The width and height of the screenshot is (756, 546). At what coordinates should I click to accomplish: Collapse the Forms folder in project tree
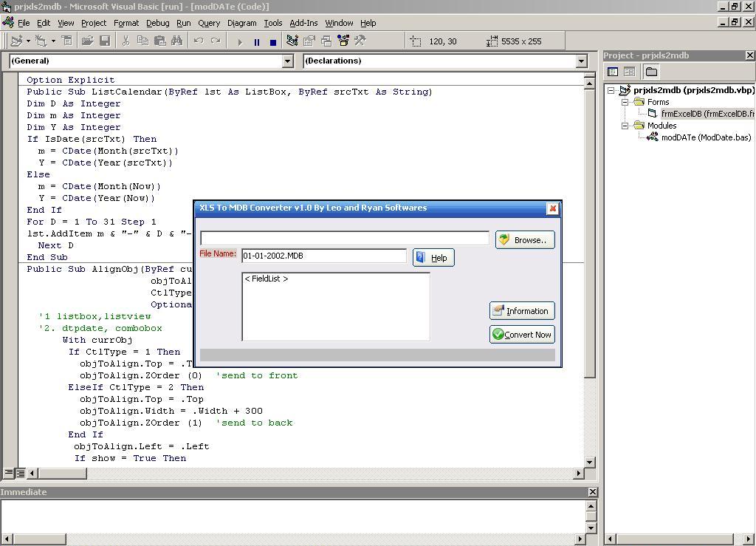click(625, 102)
